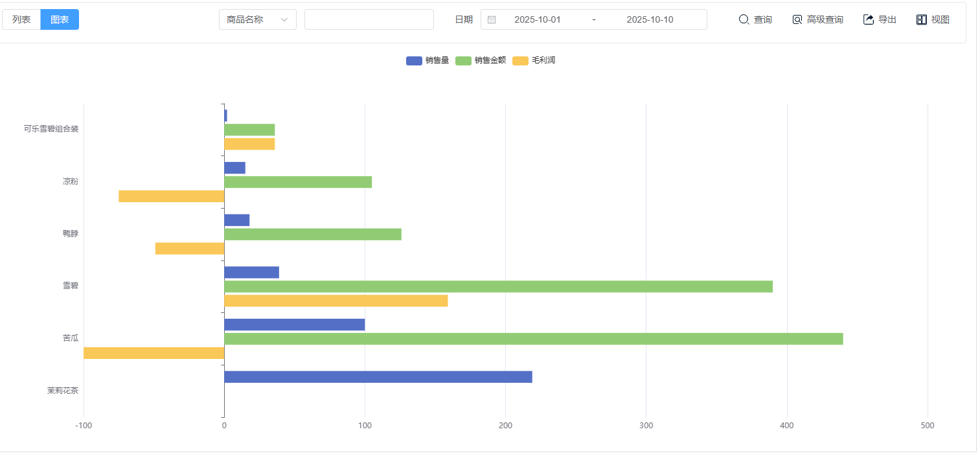Click the 茉莉花茶 blue sales volume bar
The width and height of the screenshot is (980, 460).
coord(378,377)
